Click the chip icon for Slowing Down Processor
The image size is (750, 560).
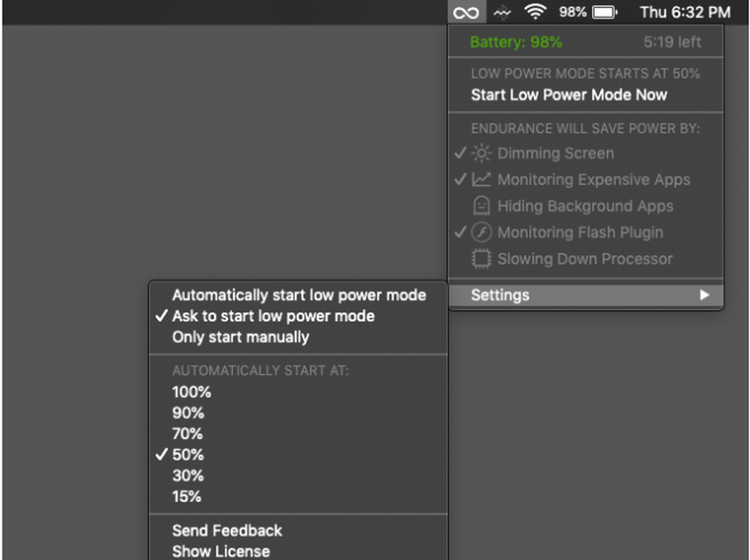coord(482,259)
